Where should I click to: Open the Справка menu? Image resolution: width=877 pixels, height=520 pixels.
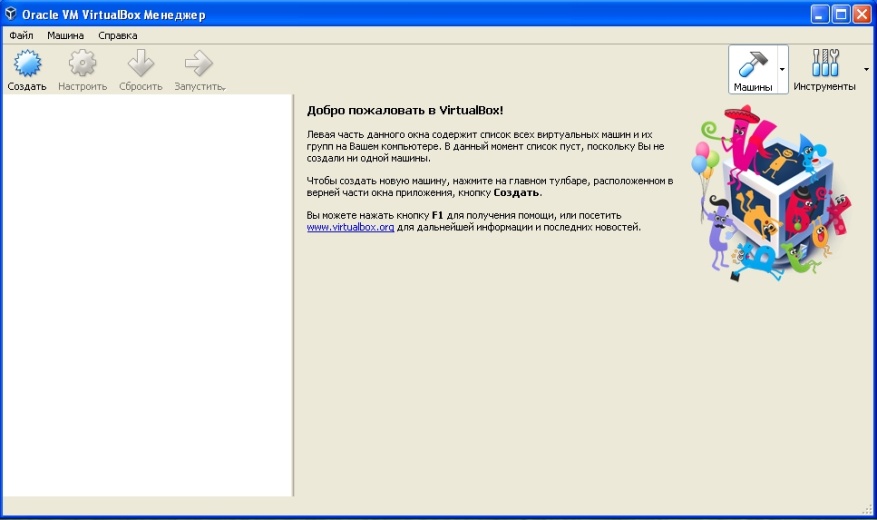(x=117, y=35)
